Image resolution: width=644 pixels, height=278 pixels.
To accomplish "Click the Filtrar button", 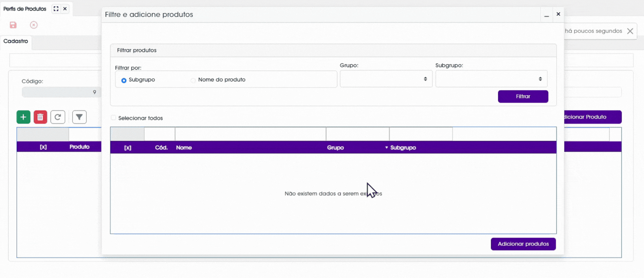I will [523, 96].
